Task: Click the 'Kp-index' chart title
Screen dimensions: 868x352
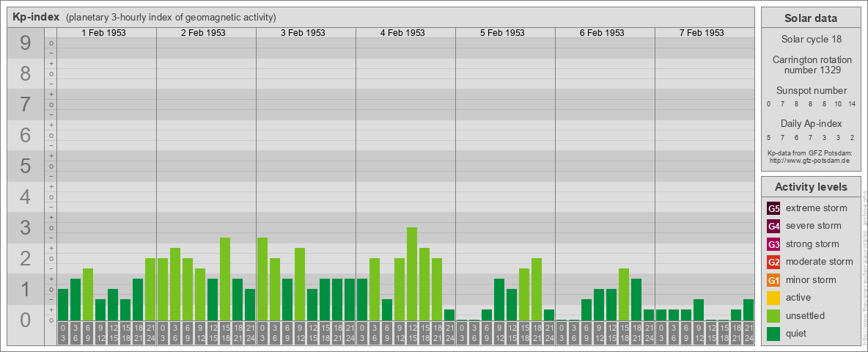Action: [x=36, y=17]
